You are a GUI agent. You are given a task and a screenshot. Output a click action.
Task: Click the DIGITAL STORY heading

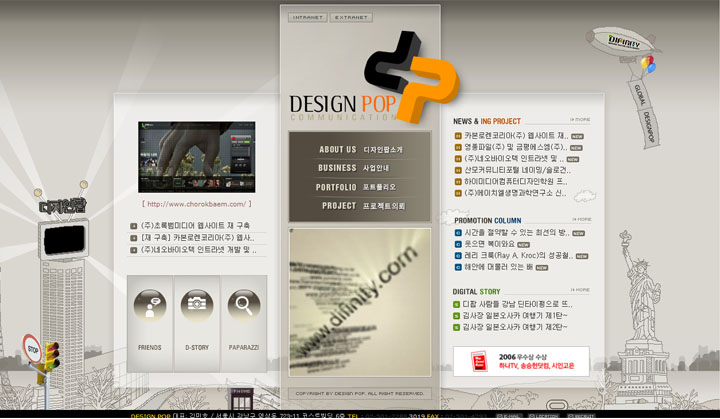tap(476, 292)
